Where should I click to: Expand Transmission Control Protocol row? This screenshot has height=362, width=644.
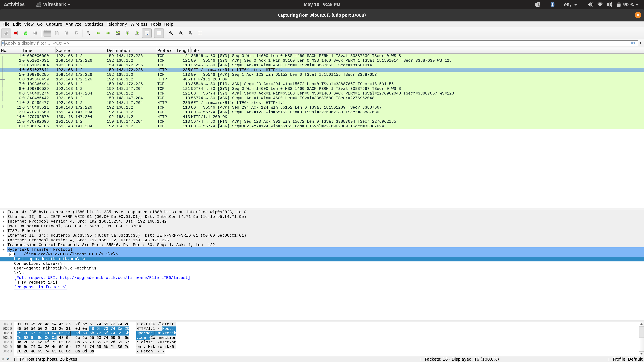coord(4,245)
